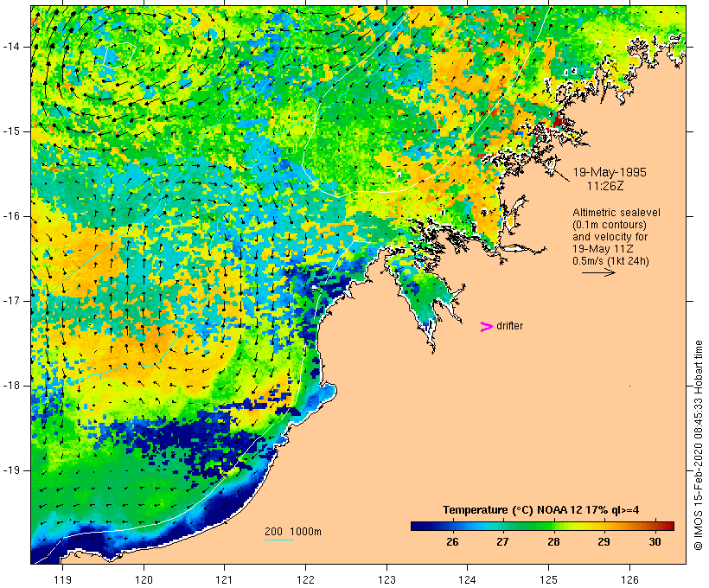Click colorbar tick label 27
This screenshot has width=709, height=588.
(503, 542)
